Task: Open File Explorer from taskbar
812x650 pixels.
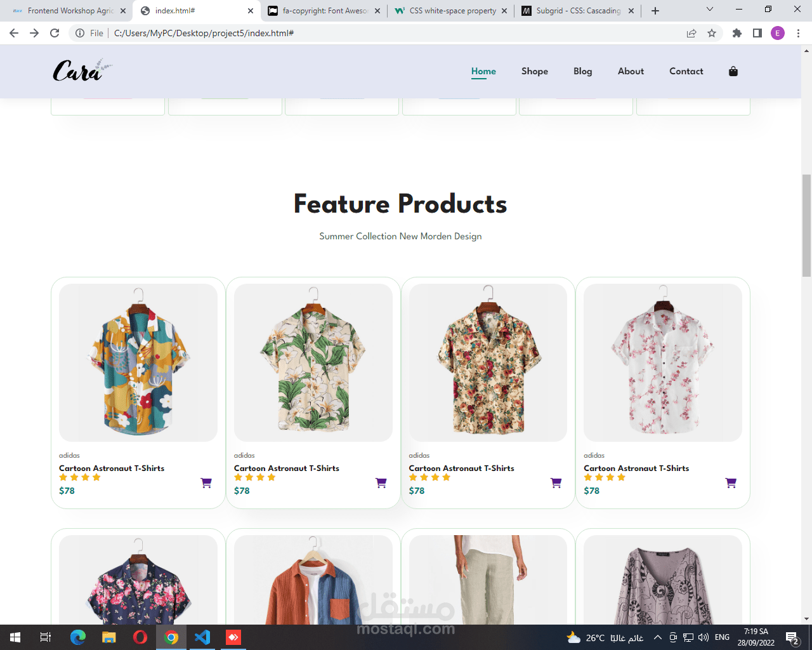Action: (x=109, y=637)
